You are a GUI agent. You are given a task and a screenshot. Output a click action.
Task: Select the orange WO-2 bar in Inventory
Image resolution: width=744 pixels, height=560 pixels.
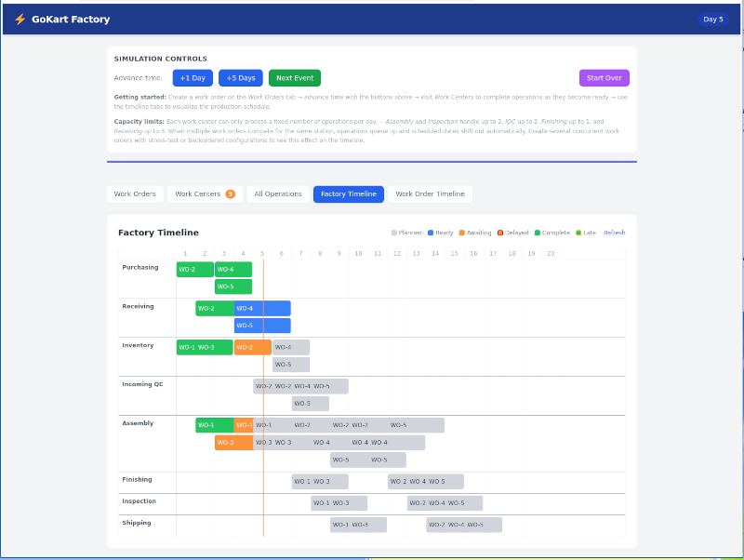(x=252, y=347)
